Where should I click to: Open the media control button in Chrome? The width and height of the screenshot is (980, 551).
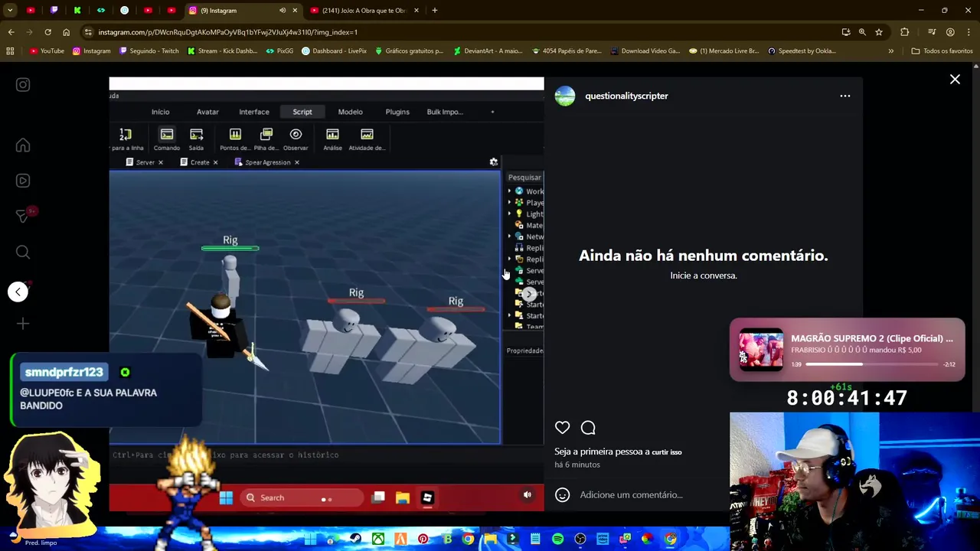pyautogui.click(x=932, y=32)
